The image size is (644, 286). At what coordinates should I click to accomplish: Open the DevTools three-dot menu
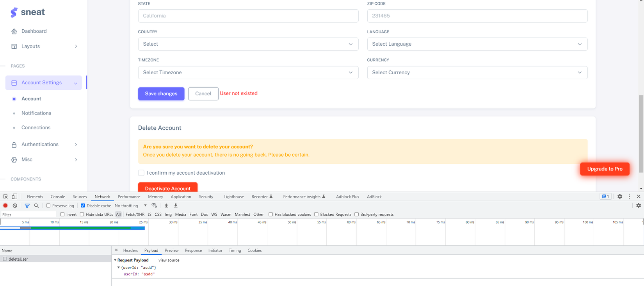coord(629,197)
